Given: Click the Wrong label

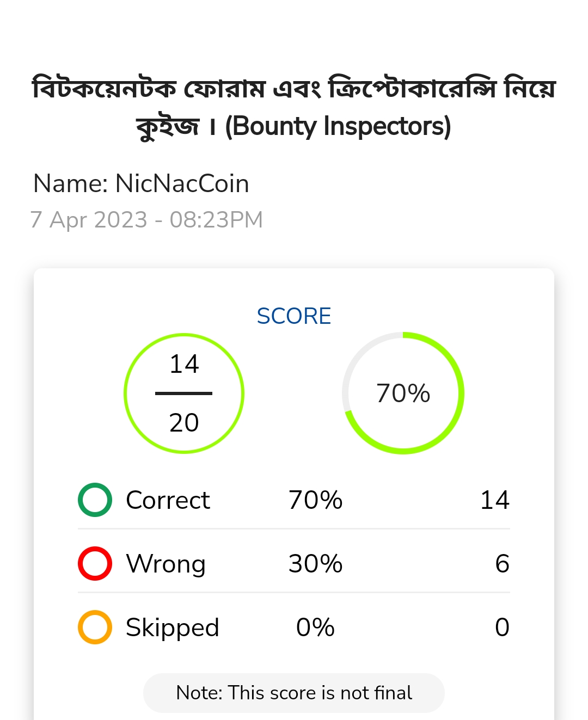Looking at the screenshot, I should (x=166, y=564).
